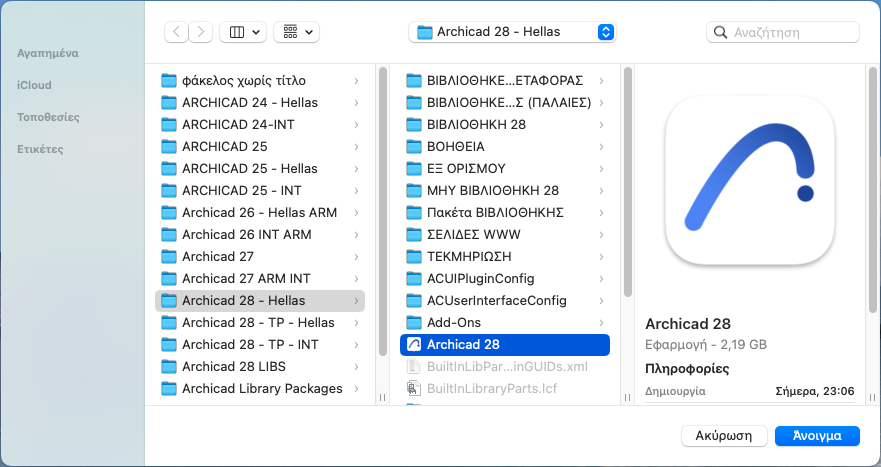Expand ΒΙΒΛΙΟΘΗΚΗ 28 via its chevron
The image size is (881, 467).
(x=601, y=125)
